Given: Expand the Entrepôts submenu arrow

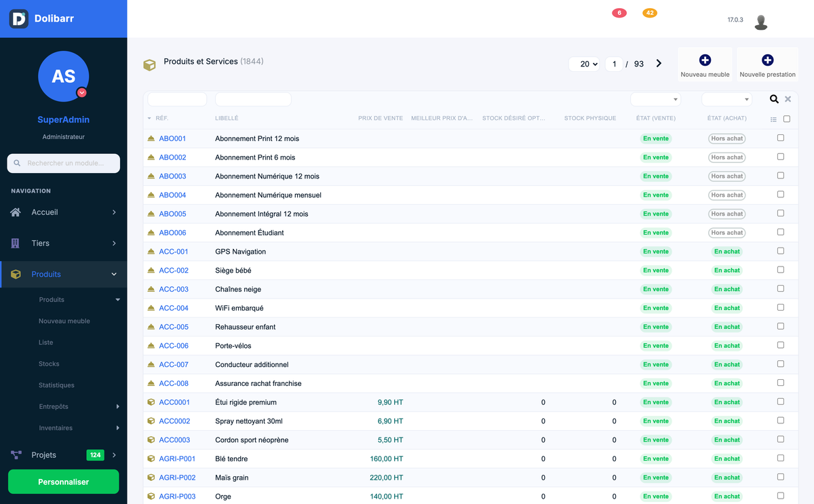Looking at the screenshot, I should [117, 406].
